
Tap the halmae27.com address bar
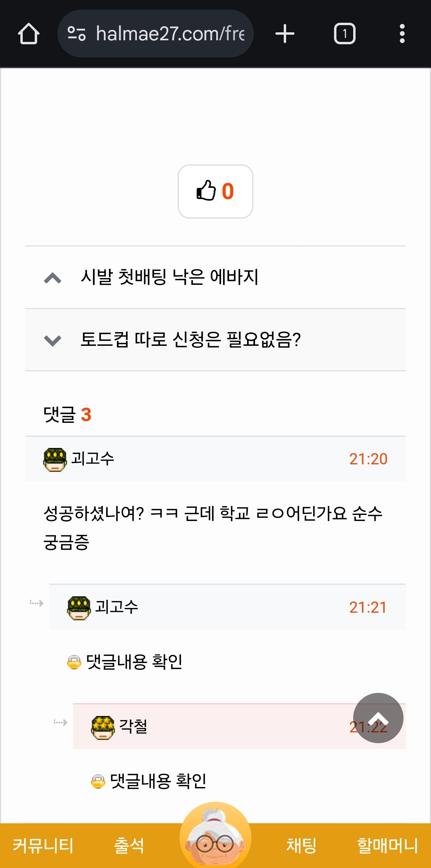click(170, 34)
